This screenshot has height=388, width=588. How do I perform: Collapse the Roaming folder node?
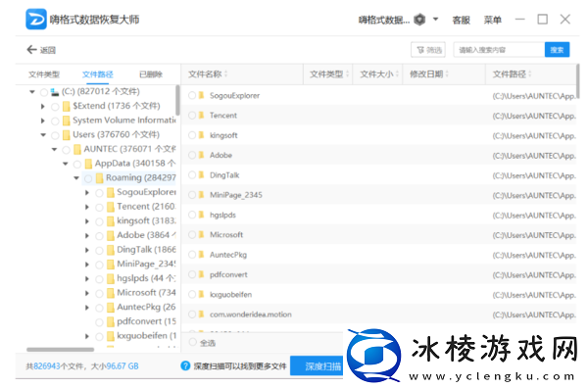(x=76, y=178)
